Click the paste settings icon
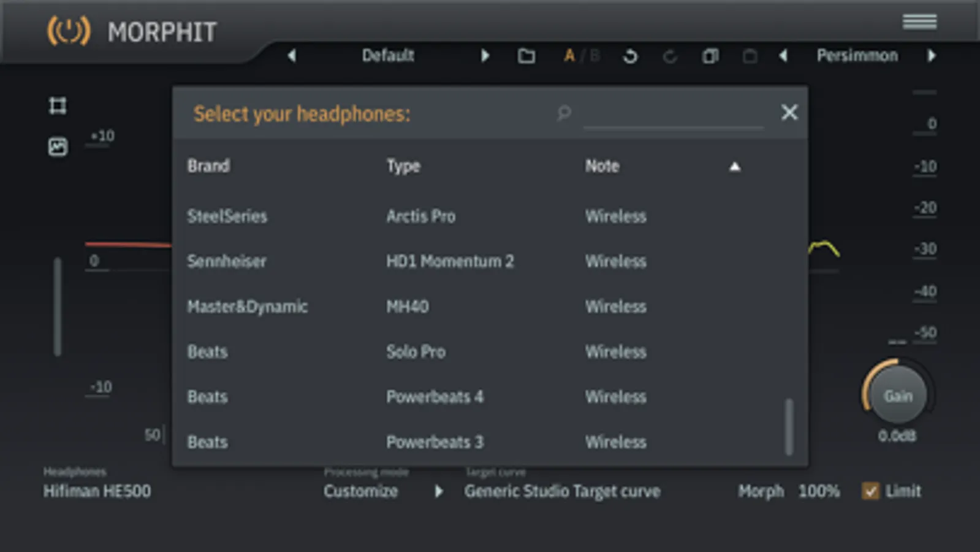 750,56
